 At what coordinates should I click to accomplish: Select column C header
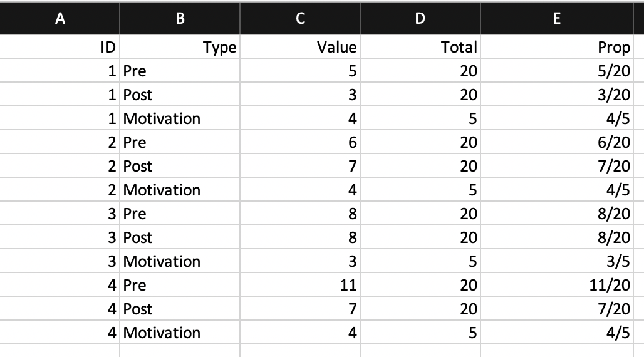click(x=300, y=19)
